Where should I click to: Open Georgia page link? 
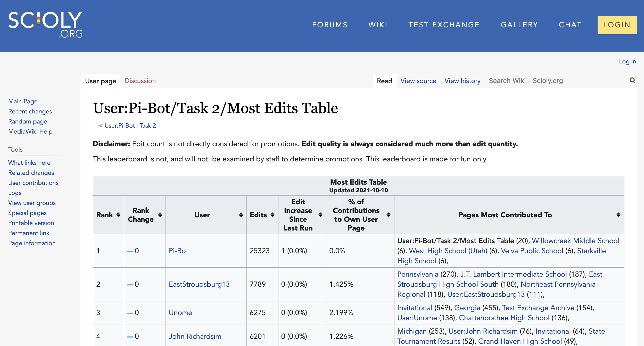[x=467, y=308]
